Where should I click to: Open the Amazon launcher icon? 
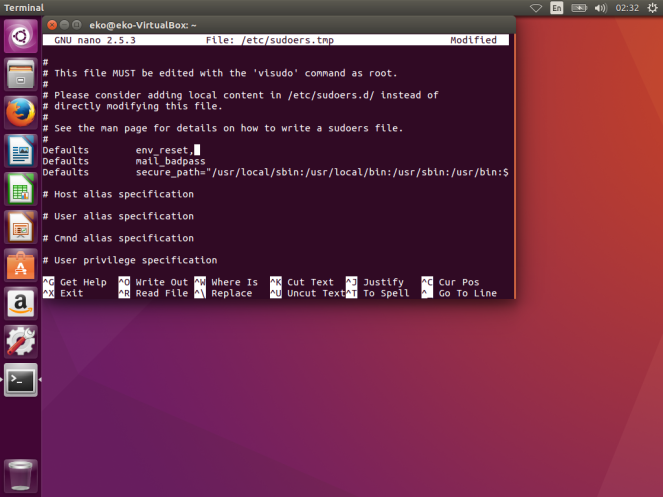click(x=20, y=303)
